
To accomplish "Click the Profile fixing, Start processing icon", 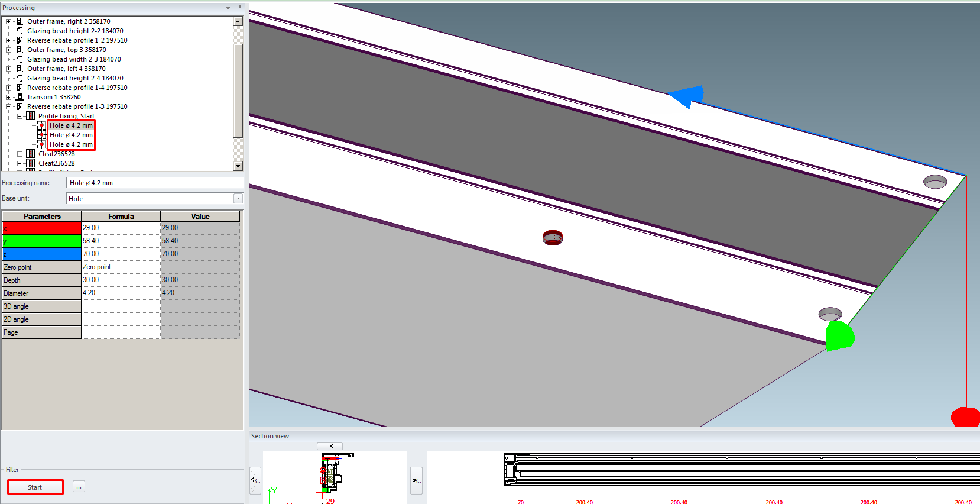I will 31,116.
